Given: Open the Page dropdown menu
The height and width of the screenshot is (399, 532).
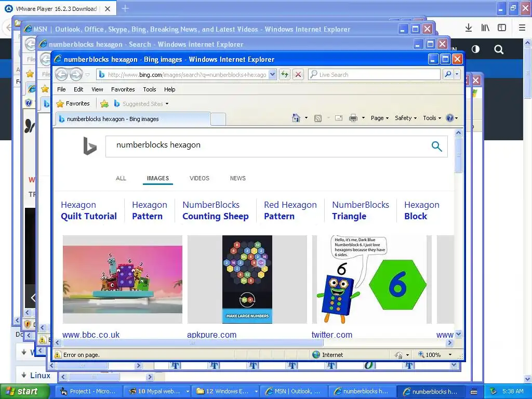Looking at the screenshot, I should 380,118.
